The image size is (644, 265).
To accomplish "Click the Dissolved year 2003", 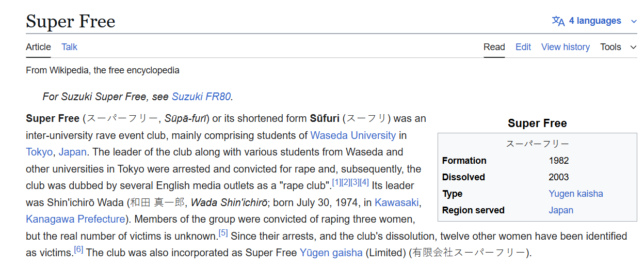I will (x=559, y=177).
